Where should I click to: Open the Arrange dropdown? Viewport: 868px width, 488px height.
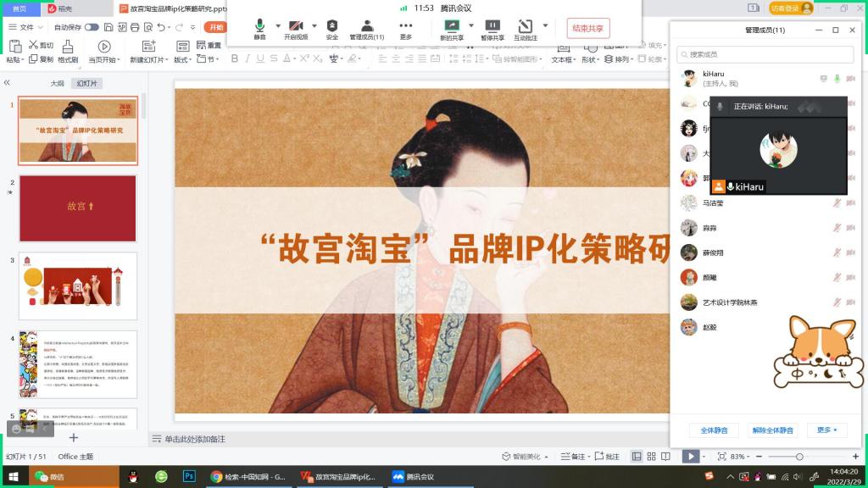click(618, 59)
